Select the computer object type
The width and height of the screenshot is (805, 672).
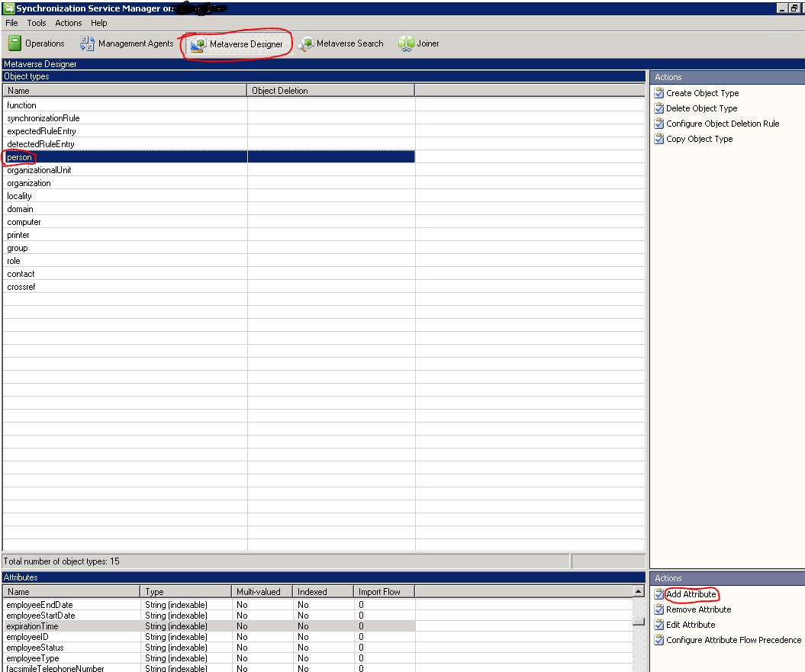point(209,222)
